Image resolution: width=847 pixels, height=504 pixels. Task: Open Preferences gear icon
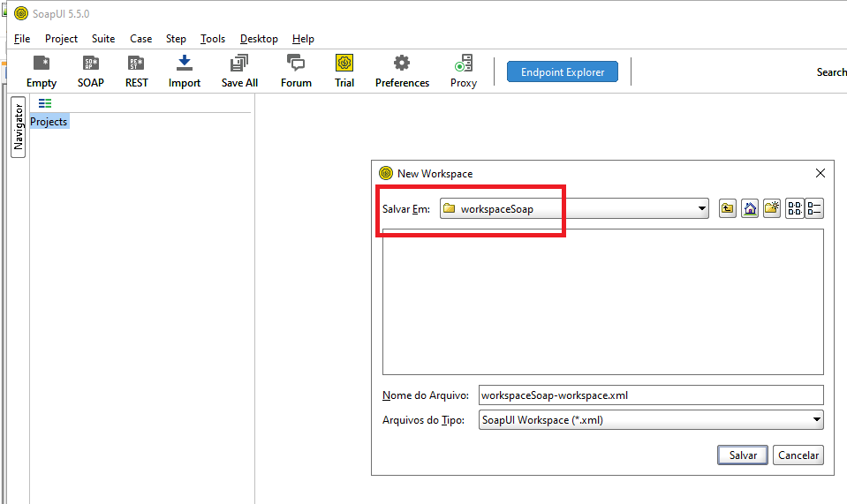(402, 71)
